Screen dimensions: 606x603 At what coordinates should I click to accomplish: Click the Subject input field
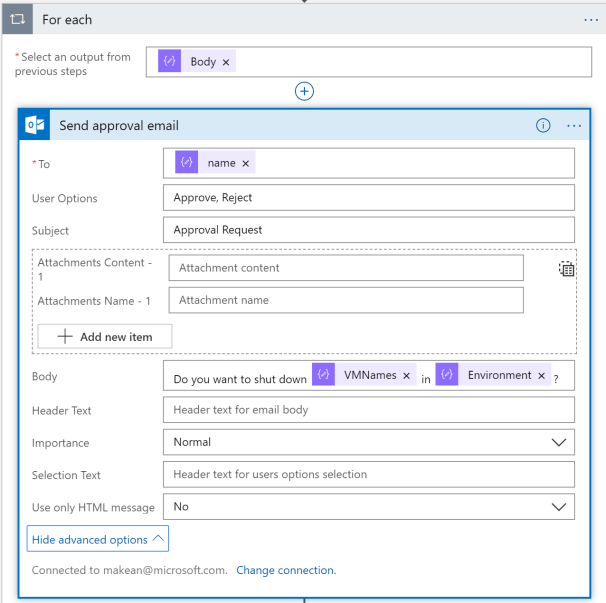pyautogui.click(x=368, y=230)
